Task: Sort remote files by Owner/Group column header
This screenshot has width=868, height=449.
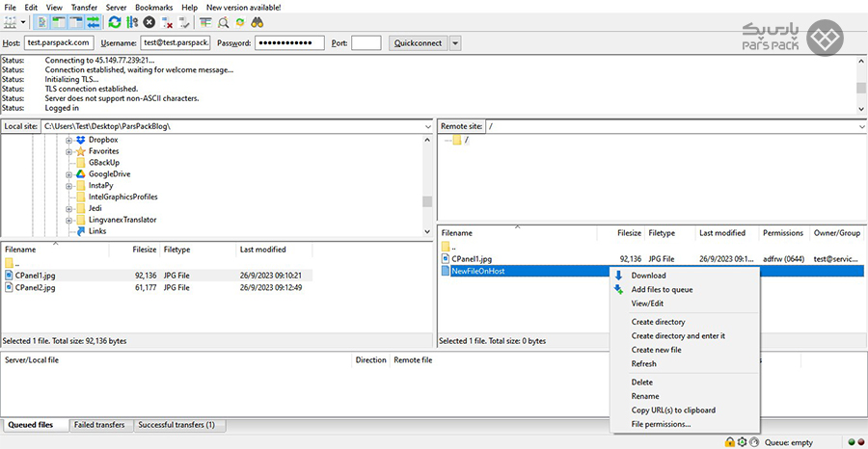Action: pyautogui.click(x=837, y=233)
